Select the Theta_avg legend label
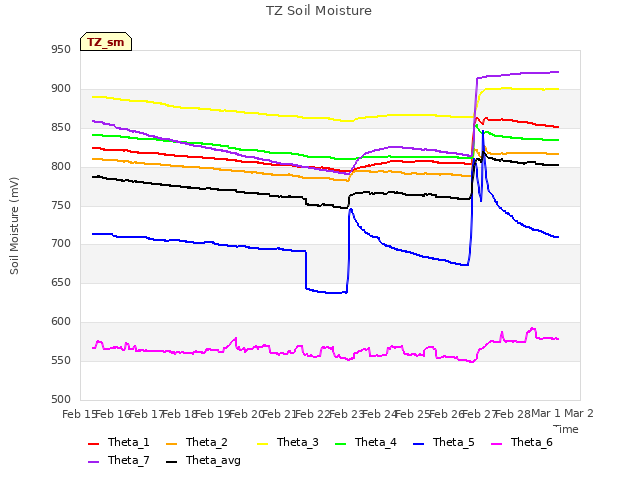Viewport: 640px width, 480px height. 213,460
